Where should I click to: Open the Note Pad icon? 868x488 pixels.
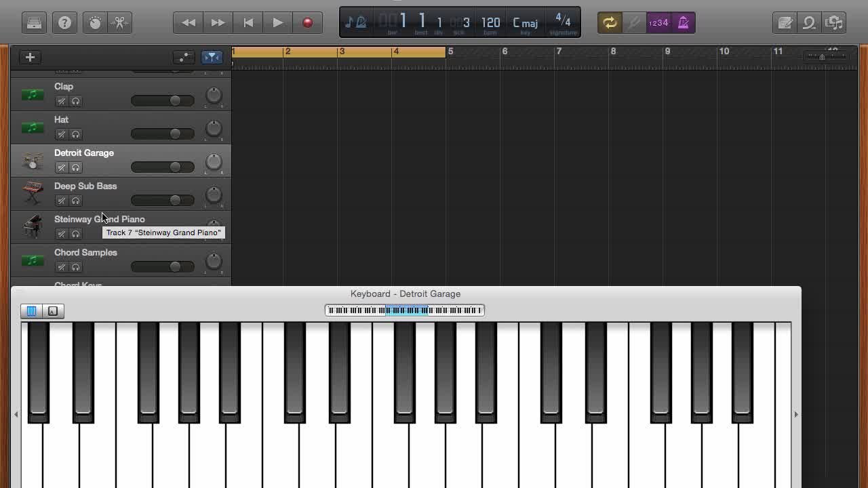[785, 22]
